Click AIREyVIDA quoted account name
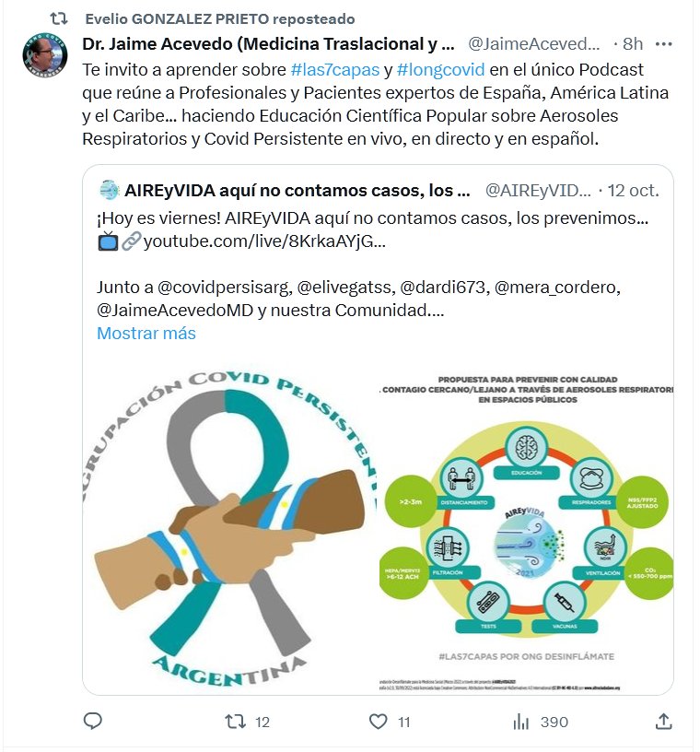Screen dimensions: 700x752 297,191
